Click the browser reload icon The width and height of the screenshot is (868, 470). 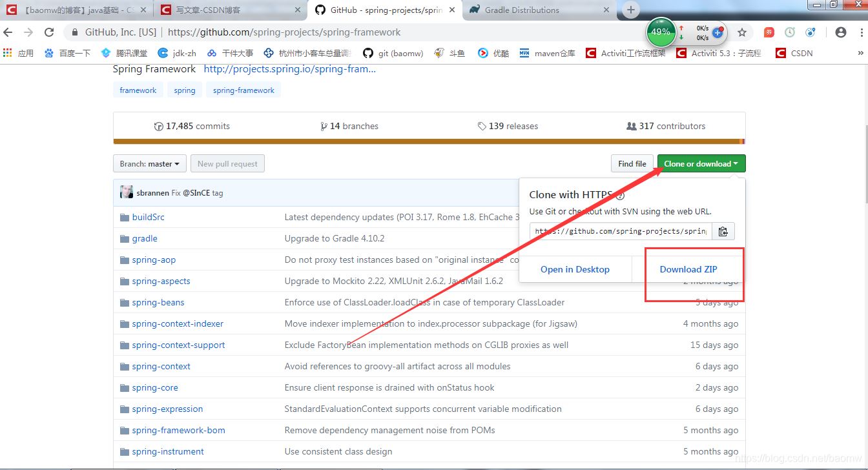click(x=49, y=32)
